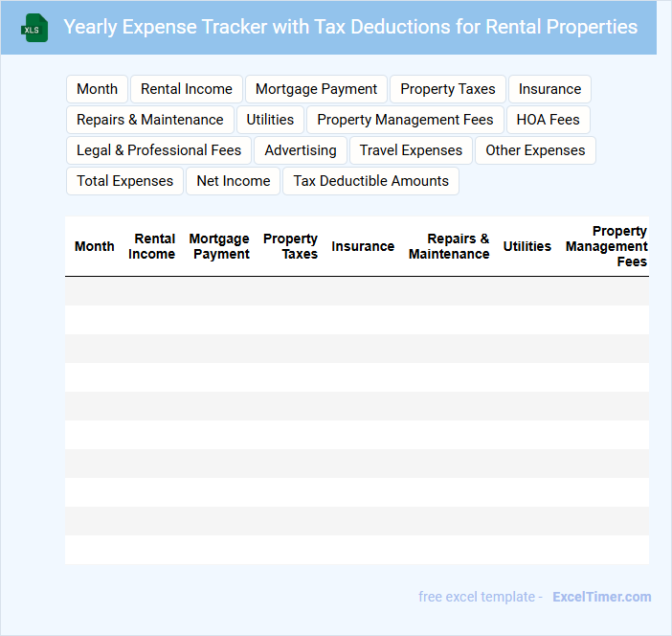This screenshot has height=636, width=672.
Task: Select the Mortgage Payment table column header
Action: coord(219,246)
